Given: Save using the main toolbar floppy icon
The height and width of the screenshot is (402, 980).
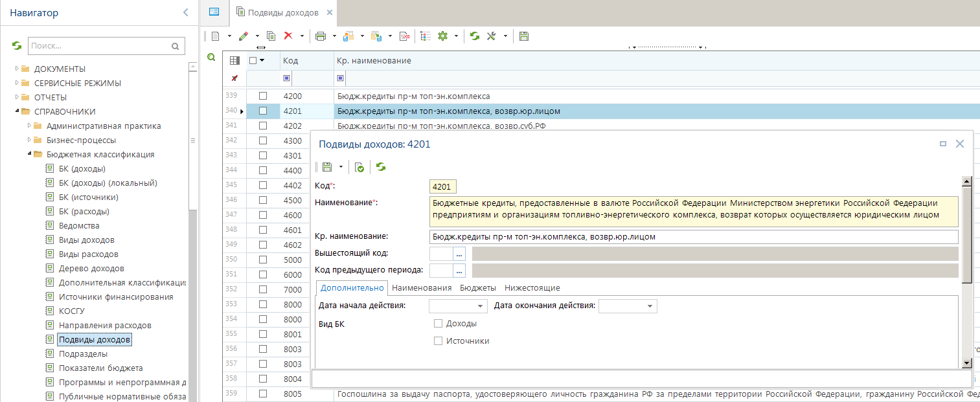Looking at the screenshot, I should pos(524,36).
